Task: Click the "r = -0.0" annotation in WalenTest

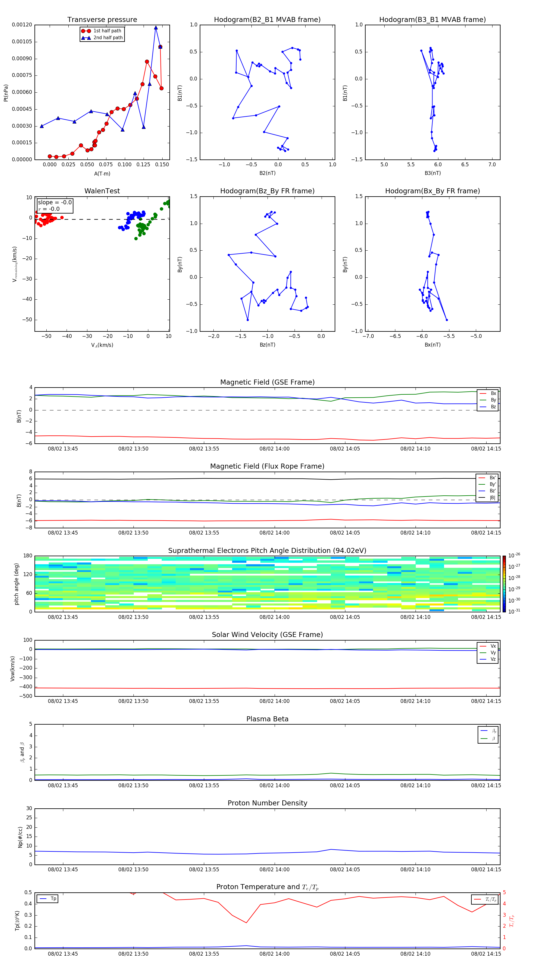Action: click(x=49, y=209)
